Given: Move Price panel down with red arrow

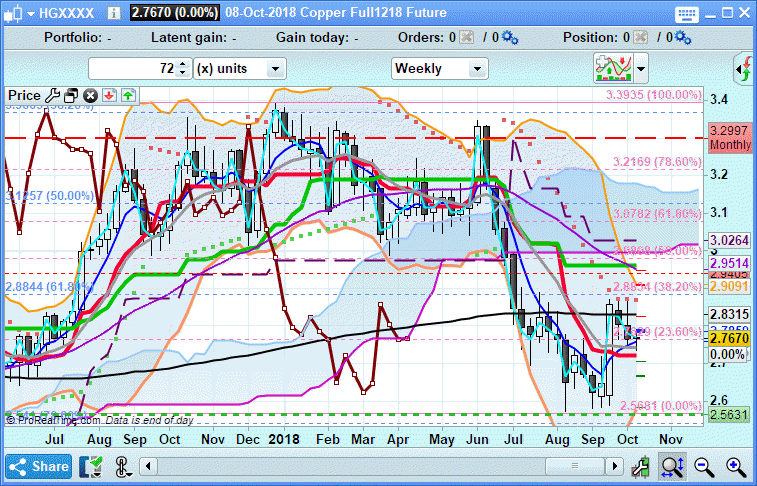Looking at the screenshot, I should point(109,96).
